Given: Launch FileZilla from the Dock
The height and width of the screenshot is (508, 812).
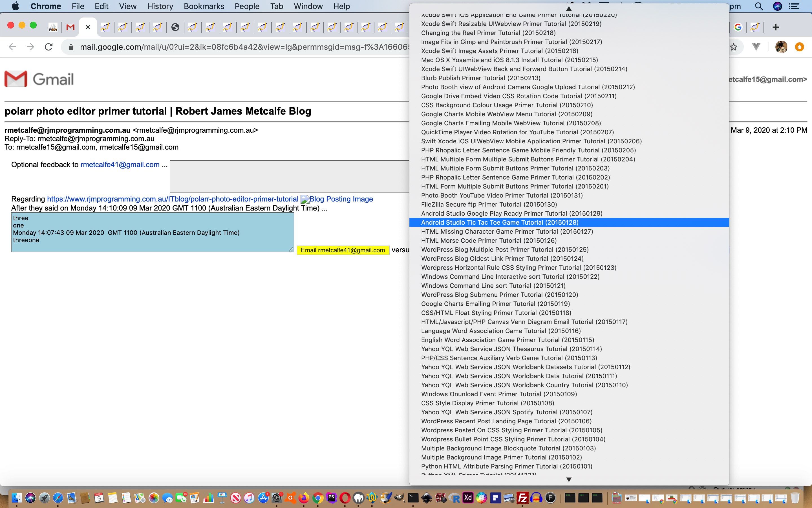Looking at the screenshot, I should coord(522,498).
